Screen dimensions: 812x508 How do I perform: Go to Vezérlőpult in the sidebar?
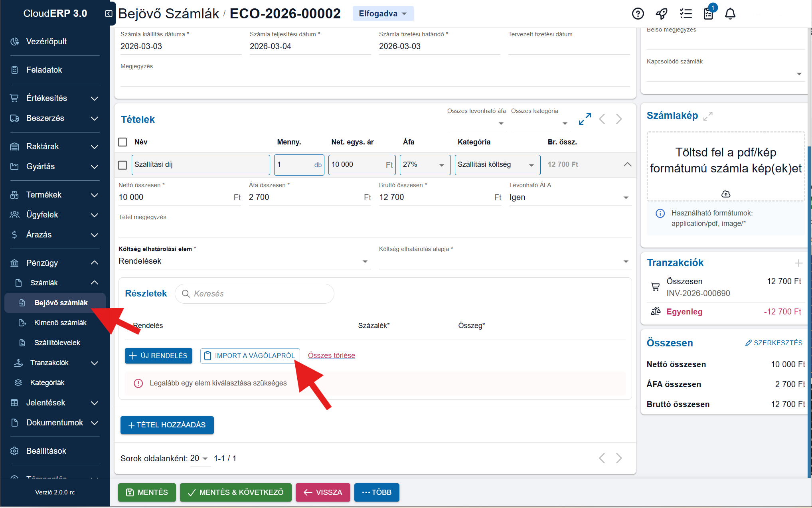[46, 42]
